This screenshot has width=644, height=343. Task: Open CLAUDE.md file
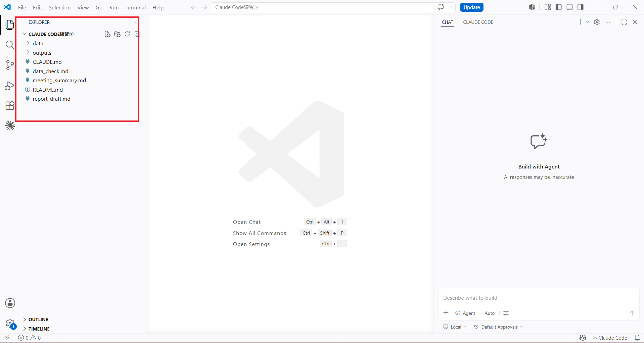coord(47,62)
